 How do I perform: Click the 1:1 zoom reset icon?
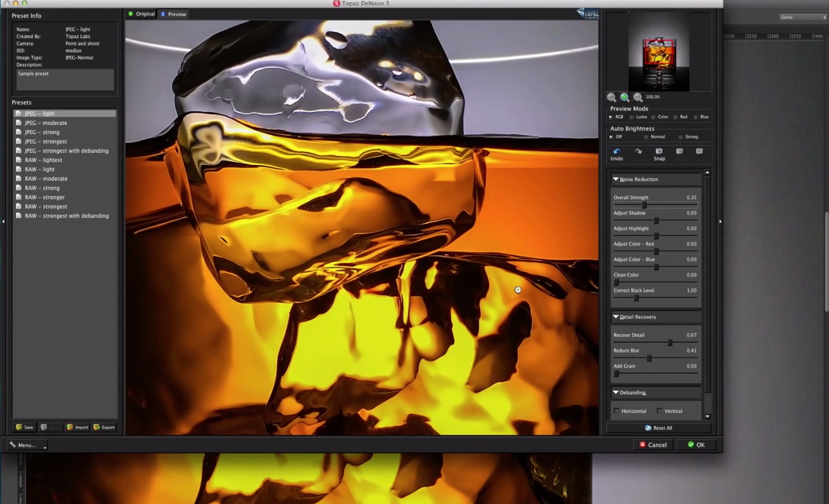point(638,97)
